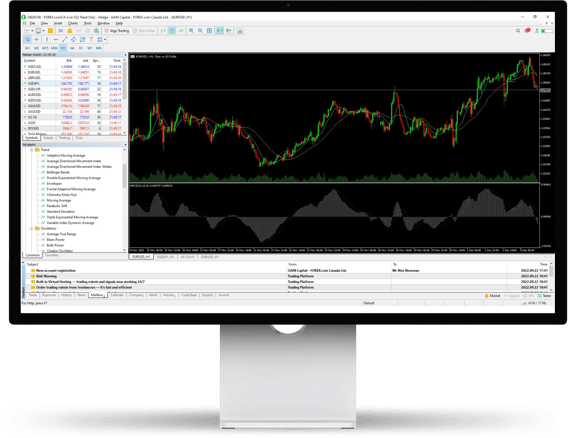Select USDCAD row in Market Watch
The height and width of the screenshot is (438, 576).
point(73,67)
